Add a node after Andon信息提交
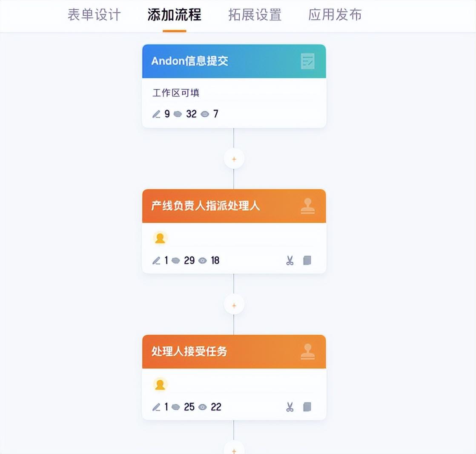Screen dimensions: 476x454 click(x=234, y=159)
